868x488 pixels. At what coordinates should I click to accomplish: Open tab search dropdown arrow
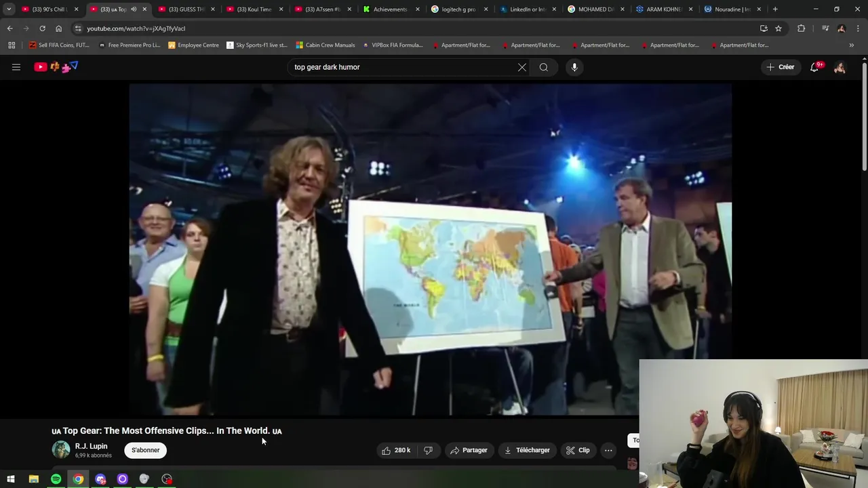(x=9, y=9)
